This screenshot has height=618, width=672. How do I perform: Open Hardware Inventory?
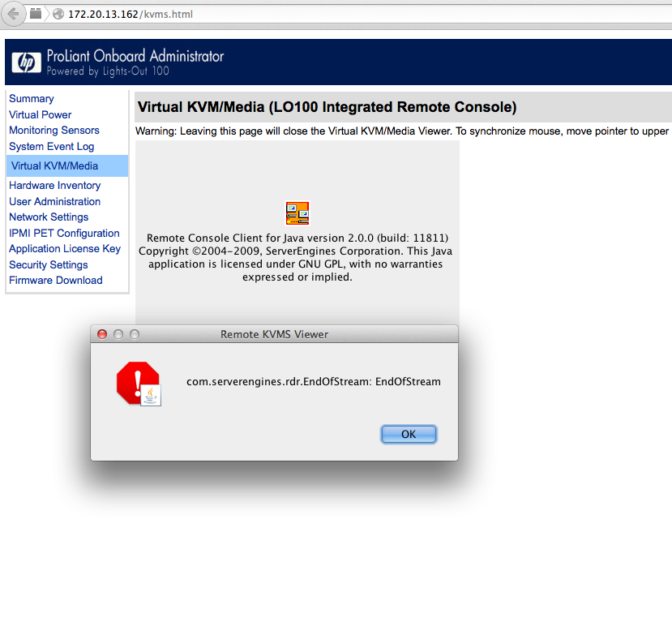coord(55,185)
